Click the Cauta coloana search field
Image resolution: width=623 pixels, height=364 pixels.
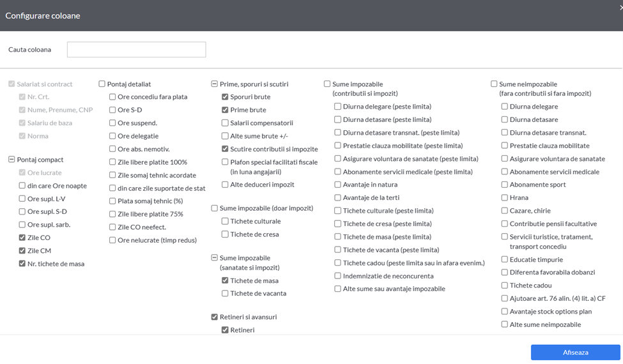(x=136, y=50)
